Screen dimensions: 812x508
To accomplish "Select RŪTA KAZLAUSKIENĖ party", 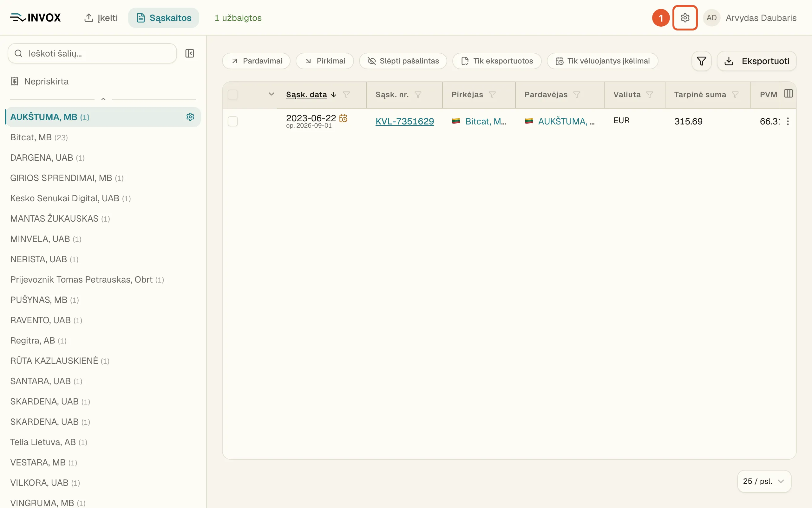I will (x=103, y=361).
